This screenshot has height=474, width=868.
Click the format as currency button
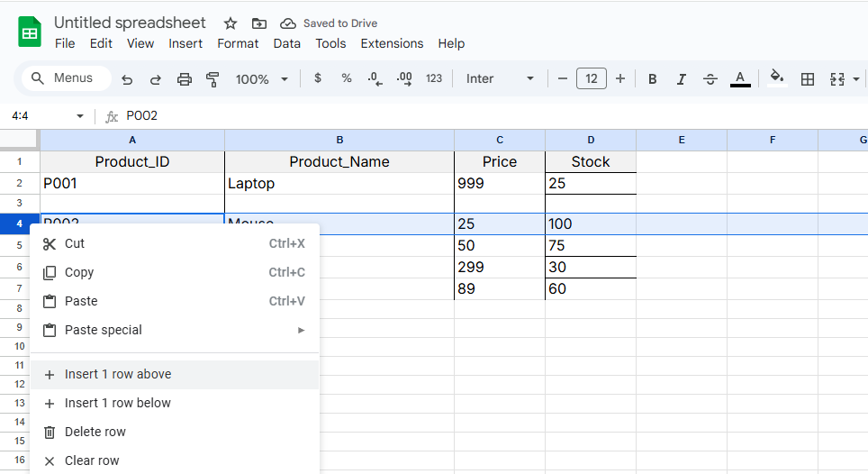[x=318, y=79]
